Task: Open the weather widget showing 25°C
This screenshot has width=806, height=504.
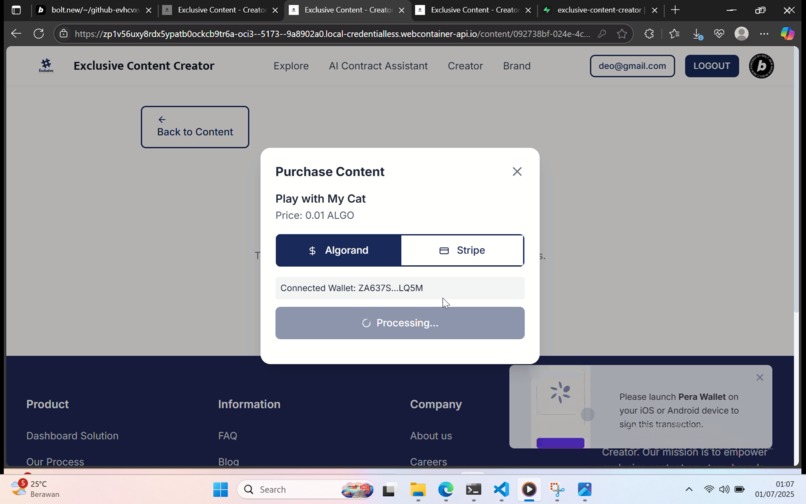Action: tap(35, 489)
